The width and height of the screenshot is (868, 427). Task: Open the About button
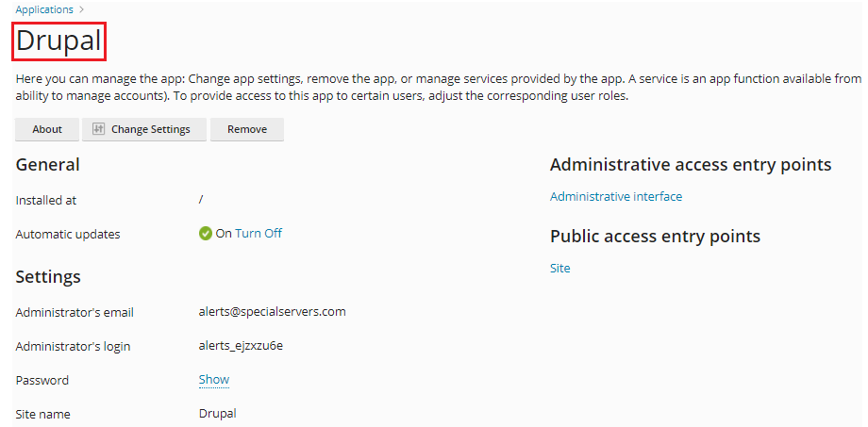click(47, 129)
